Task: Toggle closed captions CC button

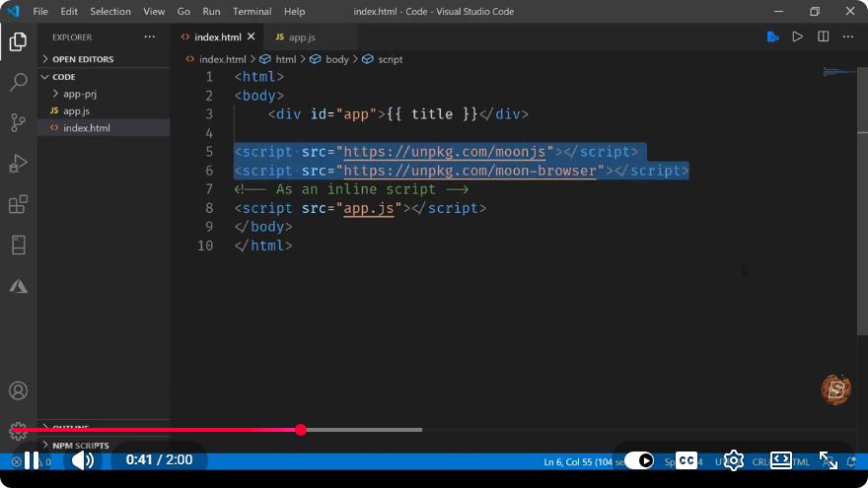Action: pyautogui.click(x=687, y=460)
